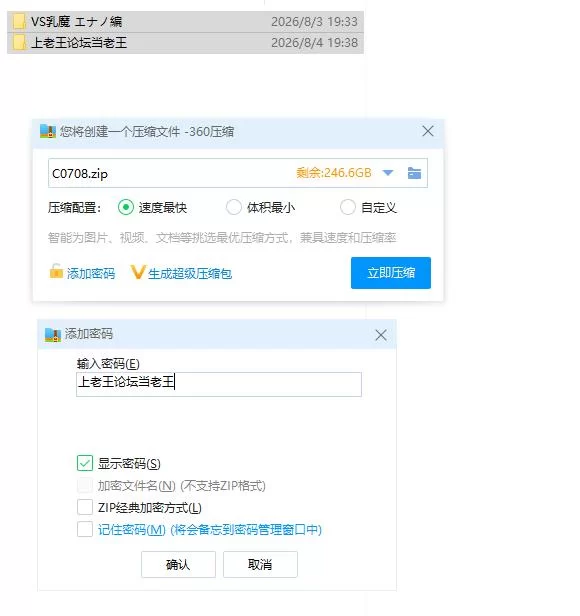Viewport: 580px width, 616px height.
Task: Click the 360压缩 app icon in the compress dialog title
Action: click(48, 131)
